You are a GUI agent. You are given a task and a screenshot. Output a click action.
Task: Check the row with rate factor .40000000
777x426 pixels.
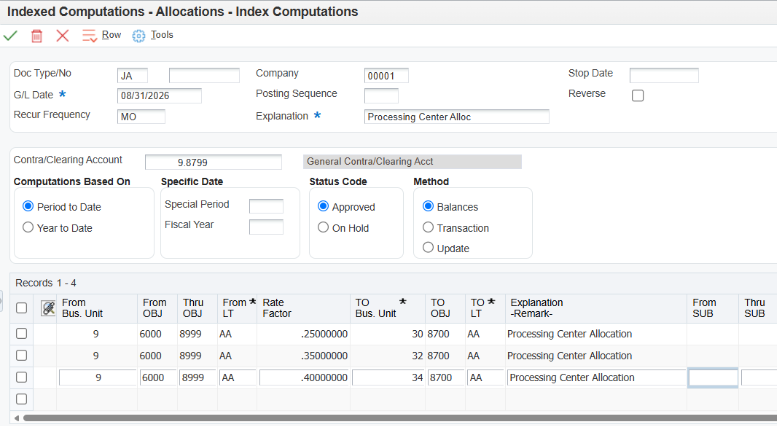(21, 377)
